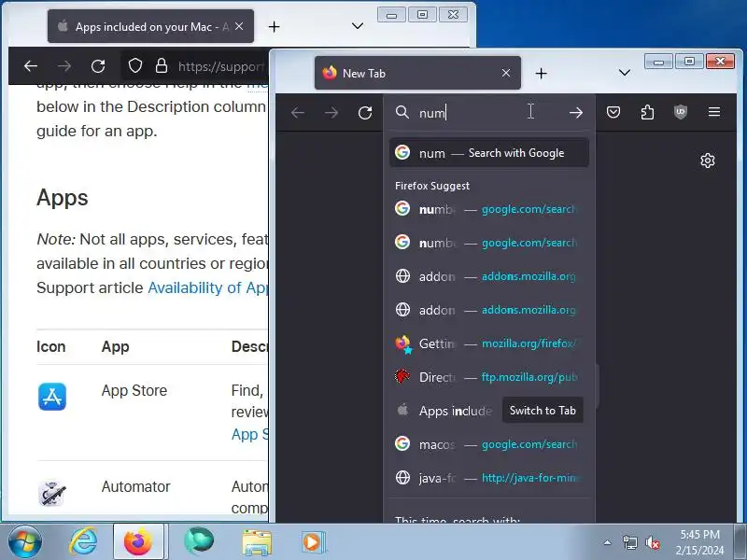Open Windows Media Player from taskbar
The width and height of the screenshot is (747, 560).
click(314, 542)
